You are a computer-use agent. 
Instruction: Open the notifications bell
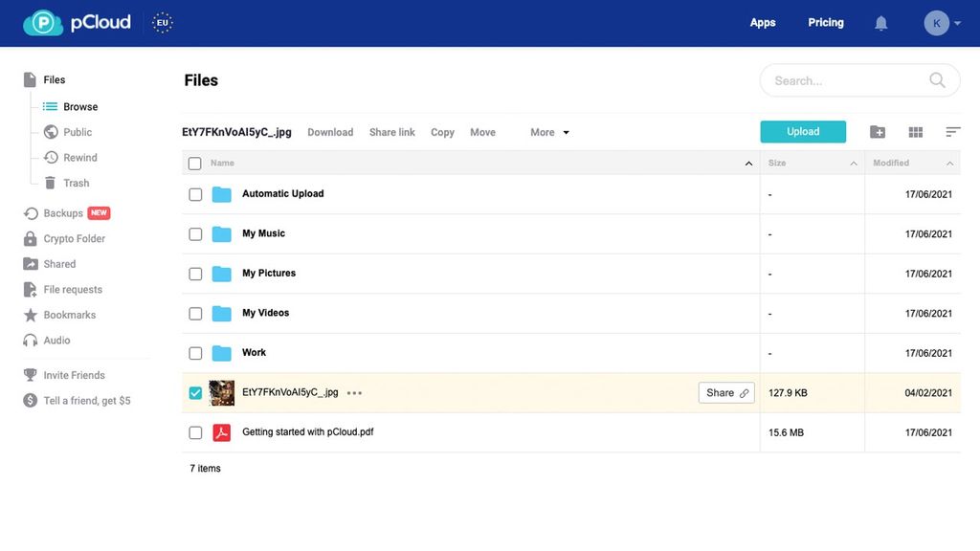(880, 22)
